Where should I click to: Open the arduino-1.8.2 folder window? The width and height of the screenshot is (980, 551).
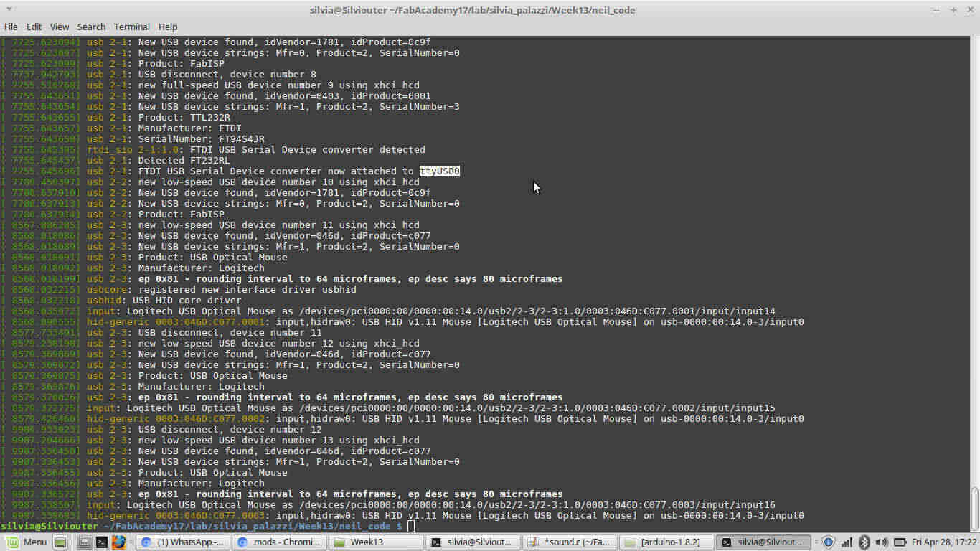click(x=666, y=542)
